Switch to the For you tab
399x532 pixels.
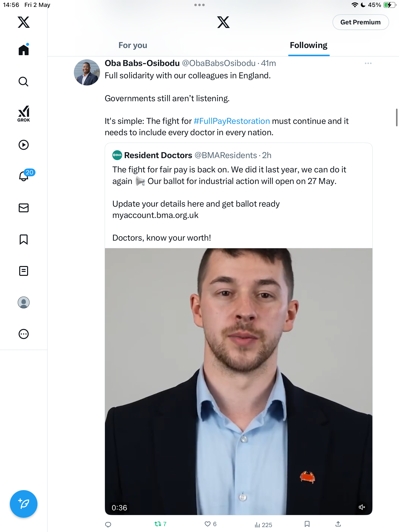tap(133, 45)
